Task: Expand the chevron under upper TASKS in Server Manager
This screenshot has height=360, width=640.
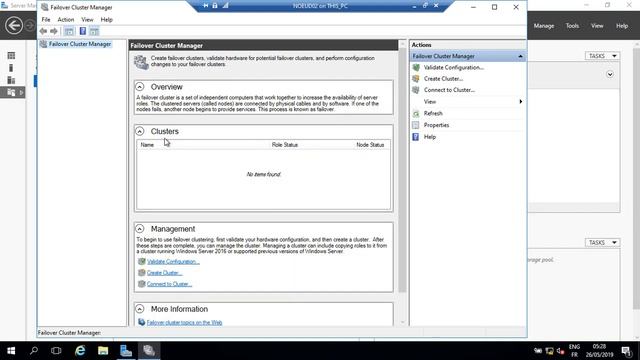Action: (610, 74)
